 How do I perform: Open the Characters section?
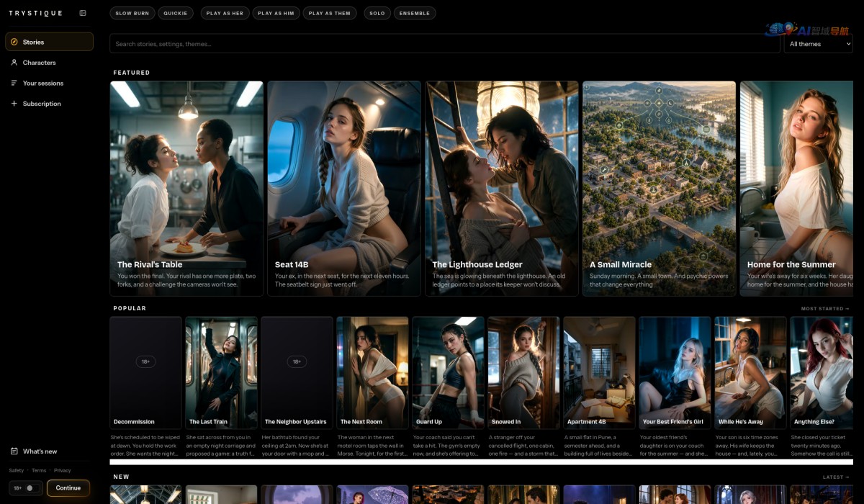(x=49, y=63)
